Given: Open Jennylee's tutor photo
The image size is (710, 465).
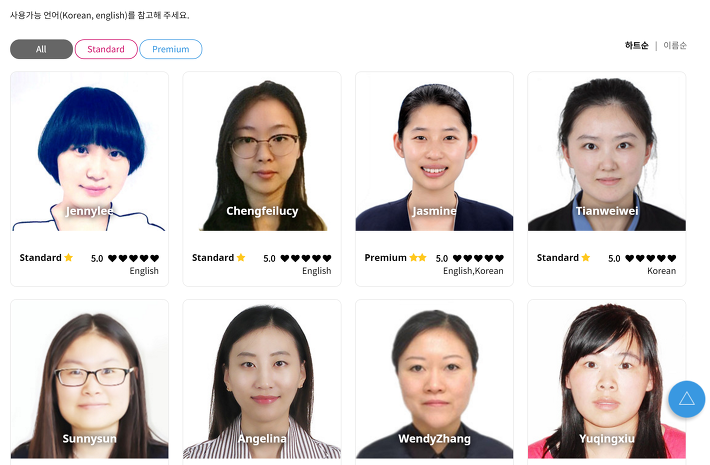Looking at the screenshot, I should coord(90,151).
